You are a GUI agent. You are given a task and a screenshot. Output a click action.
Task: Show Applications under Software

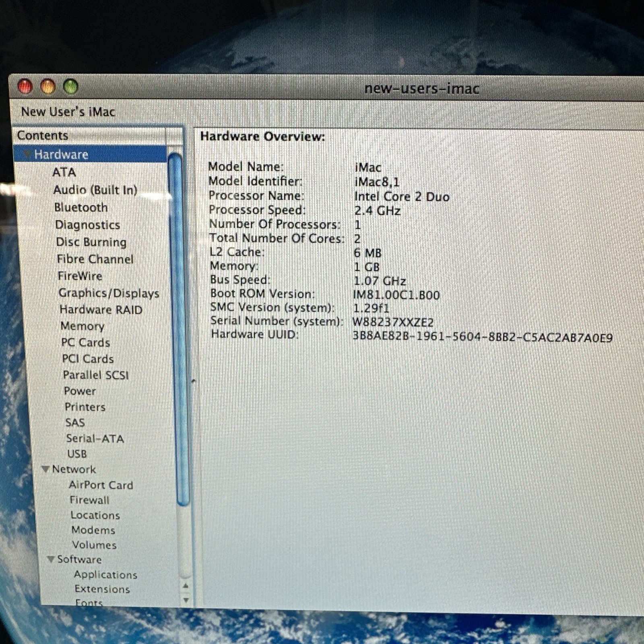pyautogui.click(x=105, y=575)
